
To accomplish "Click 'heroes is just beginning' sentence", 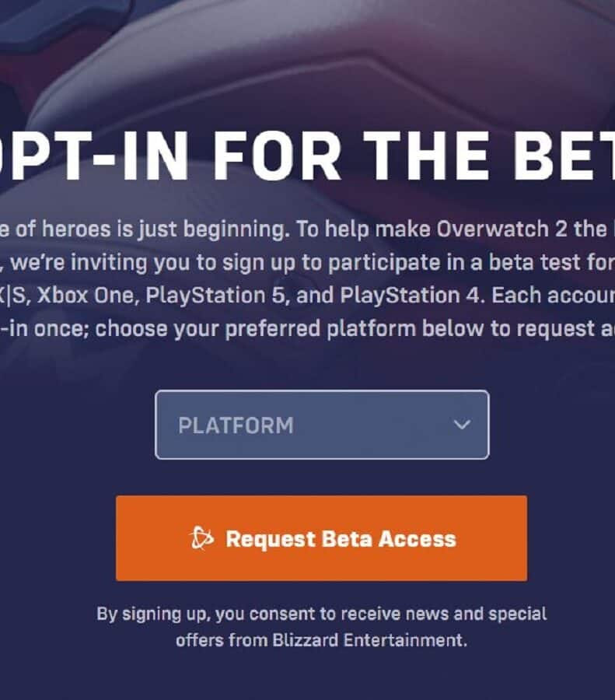I will tap(163, 229).
